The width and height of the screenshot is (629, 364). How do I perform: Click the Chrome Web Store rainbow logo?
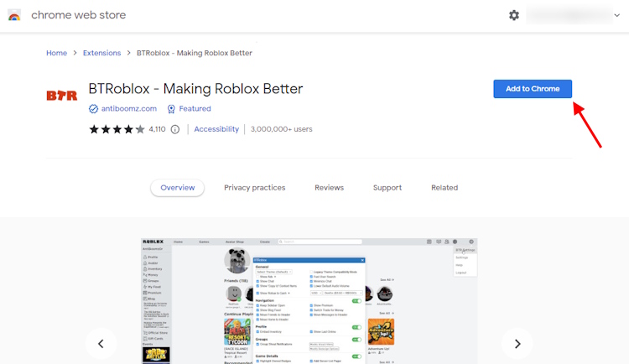click(x=14, y=15)
